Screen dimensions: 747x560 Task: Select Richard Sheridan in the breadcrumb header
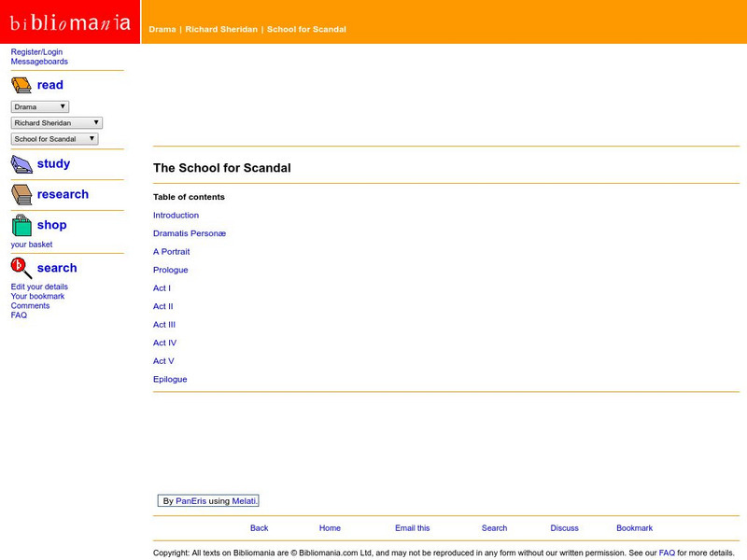(220, 30)
